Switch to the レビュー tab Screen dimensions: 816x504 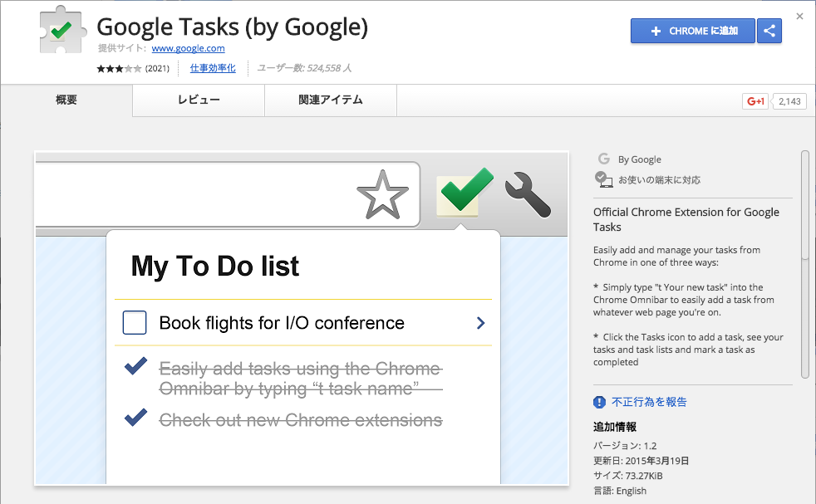click(199, 100)
